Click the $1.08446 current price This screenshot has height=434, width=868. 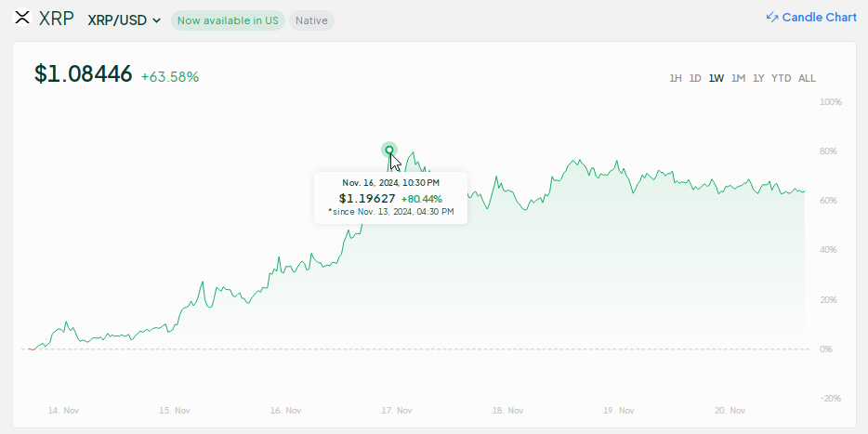point(84,74)
